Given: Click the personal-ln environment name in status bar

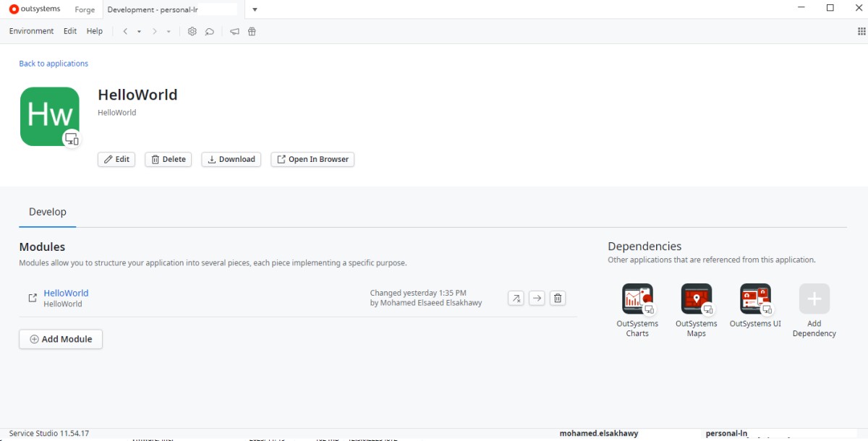Looking at the screenshot, I should pyautogui.click(x=726, y=434).
